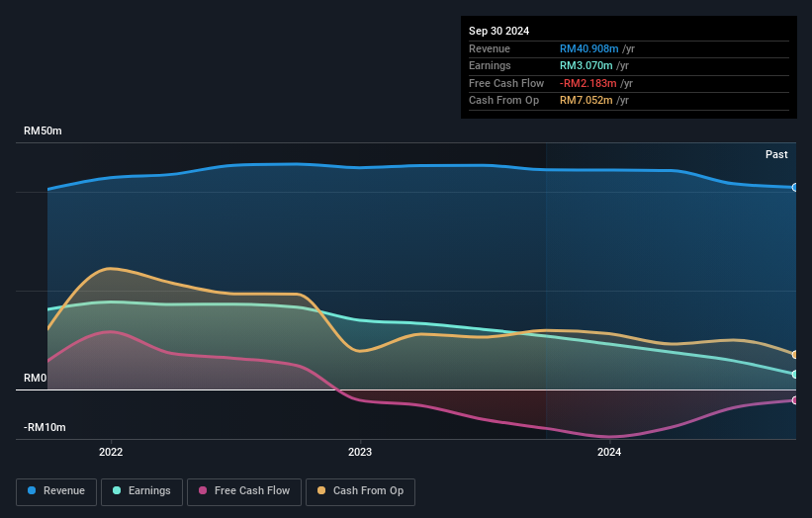Toggle the Revenue legend button
812x518 pixels.
(x=56, y=491)
